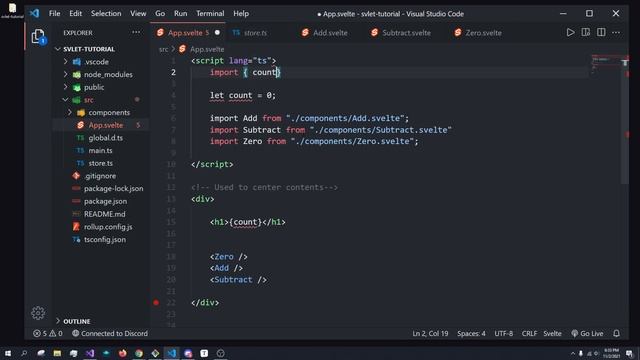Switch to the Add.svelte tab

(330, 33)
